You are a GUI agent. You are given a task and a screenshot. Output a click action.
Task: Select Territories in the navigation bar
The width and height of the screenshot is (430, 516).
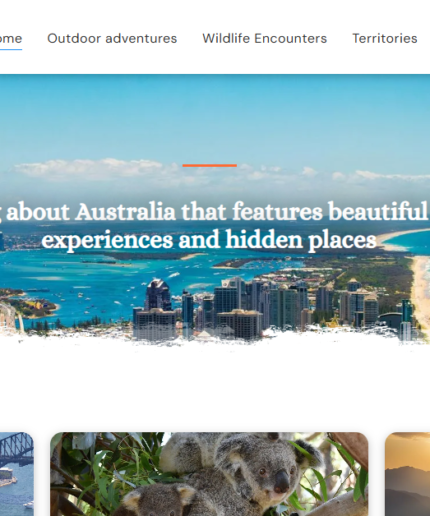[x=385, y=39]
